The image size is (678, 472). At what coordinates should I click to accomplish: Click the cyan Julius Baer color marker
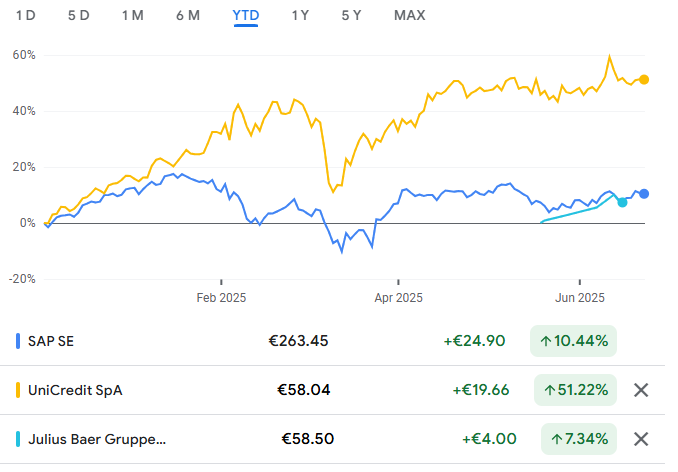coord(18,439)
